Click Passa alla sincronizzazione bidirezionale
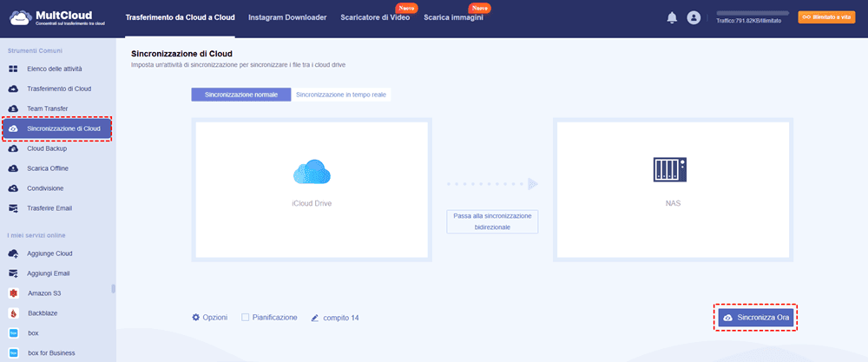This screenshot has height=362, width=868. 492,221
